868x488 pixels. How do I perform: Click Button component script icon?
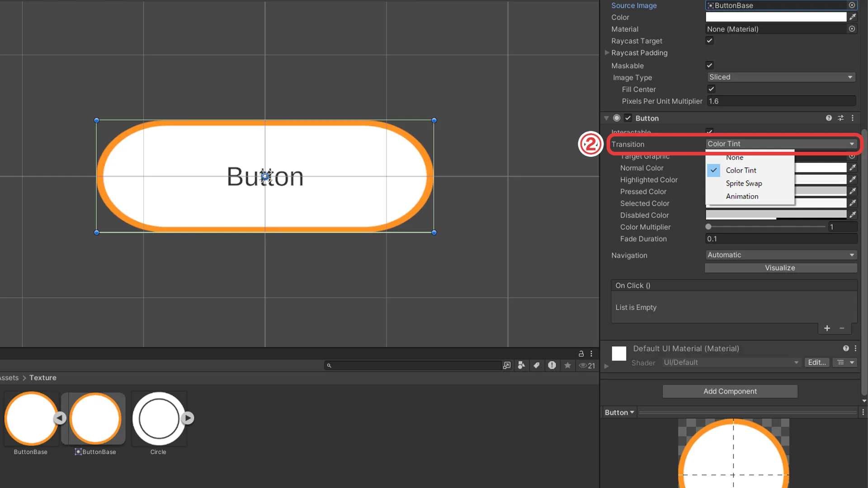pyautogui.click(x=617, y=118)
